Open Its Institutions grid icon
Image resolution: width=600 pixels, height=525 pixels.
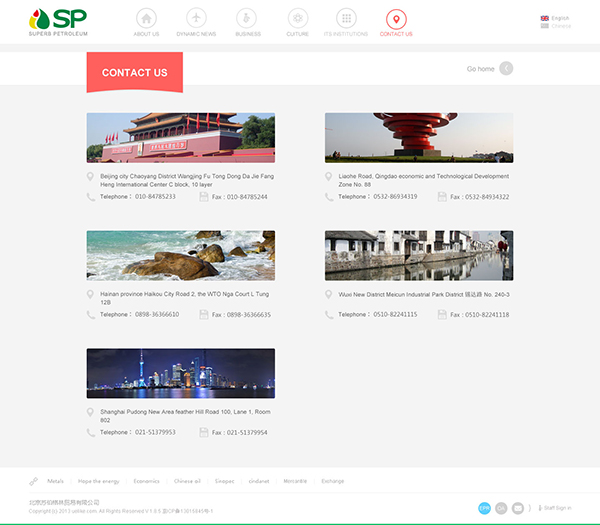346,19
